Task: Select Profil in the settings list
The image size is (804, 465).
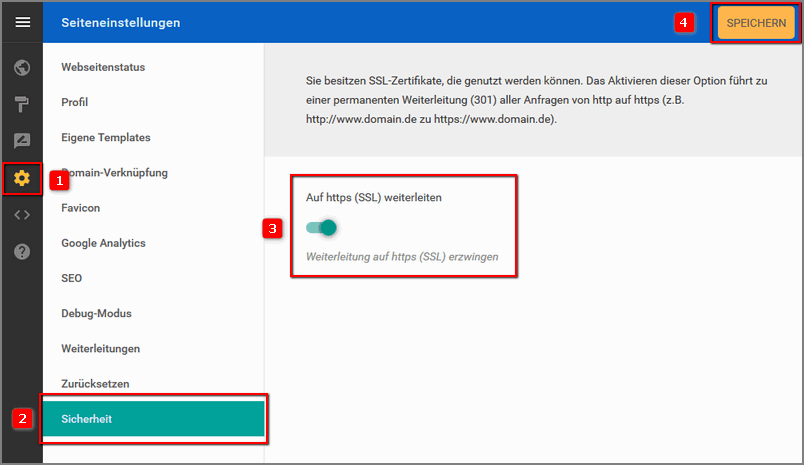Action: 75,102
